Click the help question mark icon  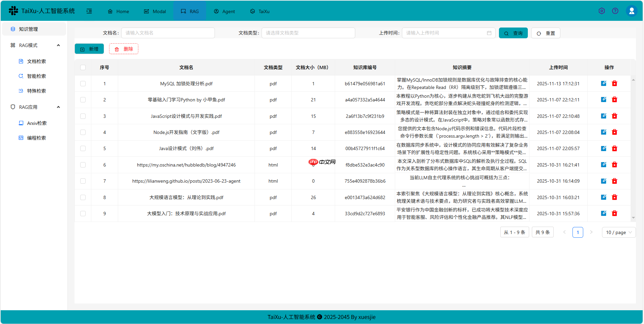click(615, 11)
